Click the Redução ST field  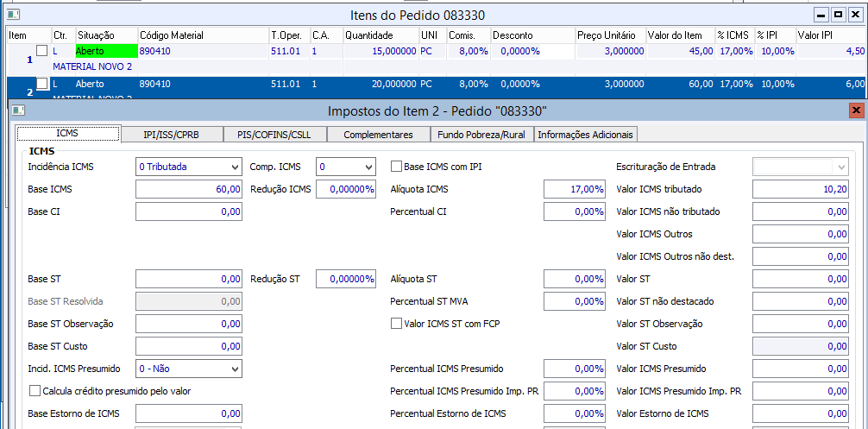[x=345, y=279]
